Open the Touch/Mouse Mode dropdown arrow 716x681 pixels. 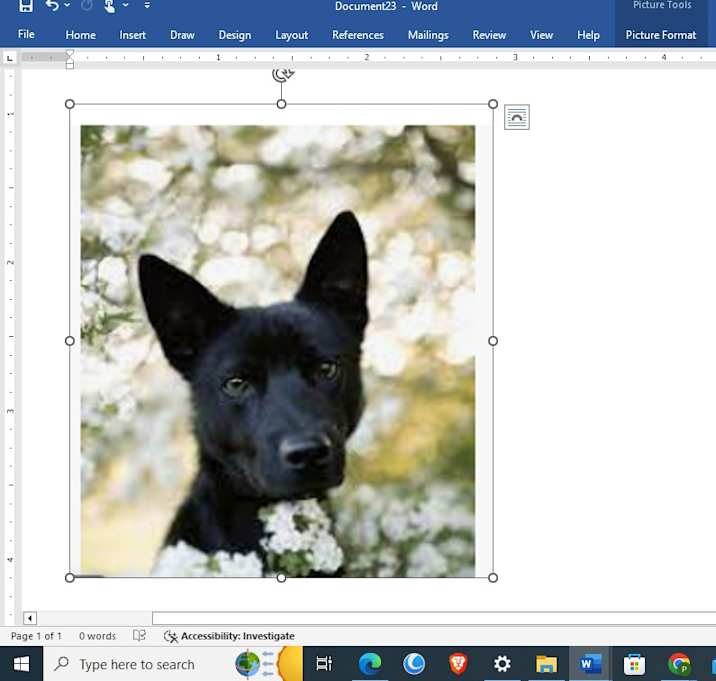[125, 5]
